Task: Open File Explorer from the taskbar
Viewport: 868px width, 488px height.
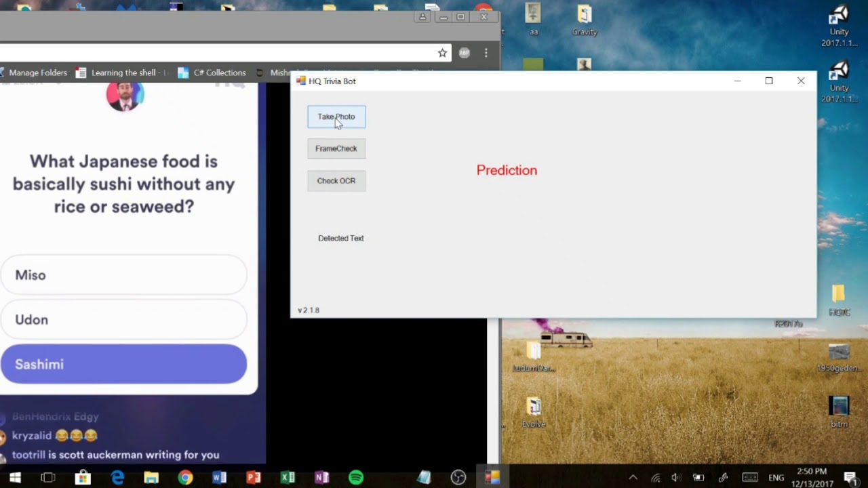Action: pos(151,478)
